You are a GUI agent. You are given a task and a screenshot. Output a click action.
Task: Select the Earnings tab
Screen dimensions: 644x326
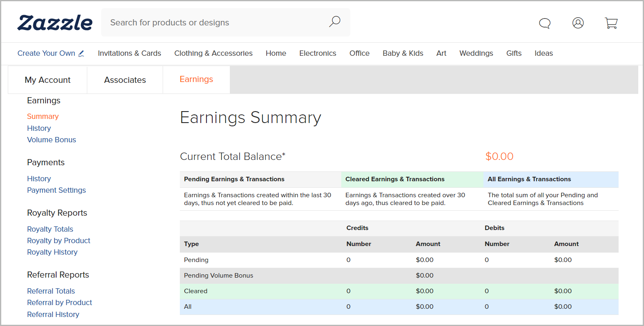196,80
